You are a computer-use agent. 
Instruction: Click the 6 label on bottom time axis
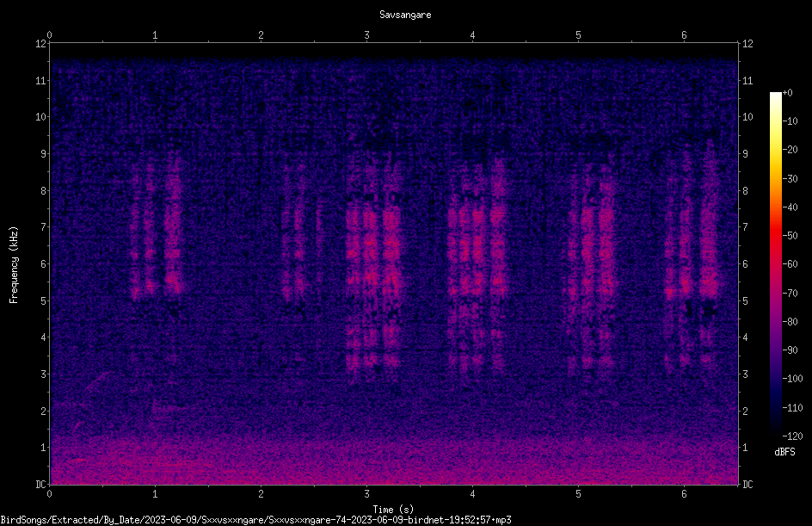point(684,494)
